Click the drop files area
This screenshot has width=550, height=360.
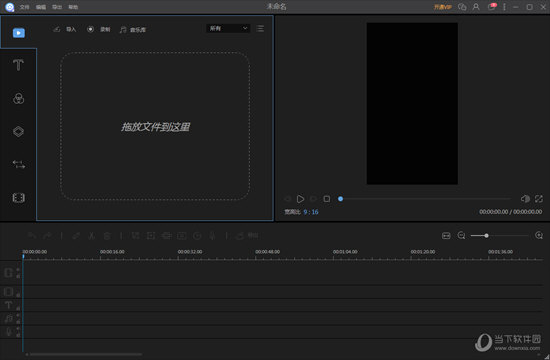[155, 126]
